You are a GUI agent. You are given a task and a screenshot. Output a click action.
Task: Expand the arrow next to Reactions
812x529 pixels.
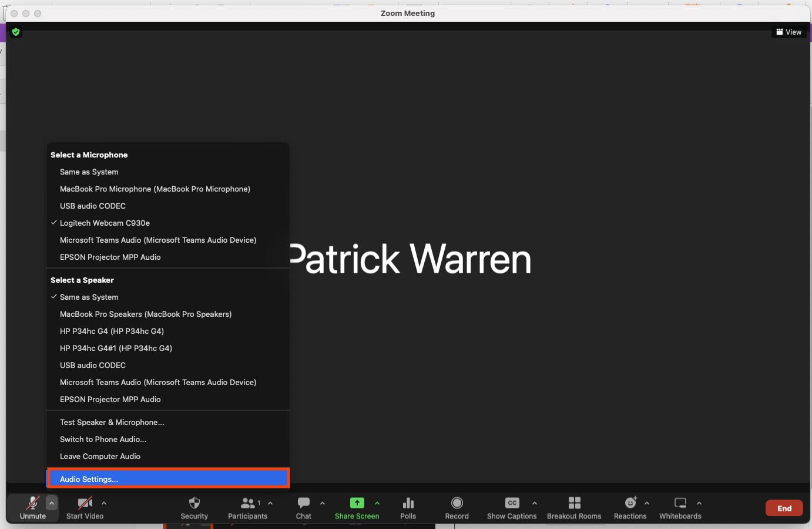coord(647,503)
